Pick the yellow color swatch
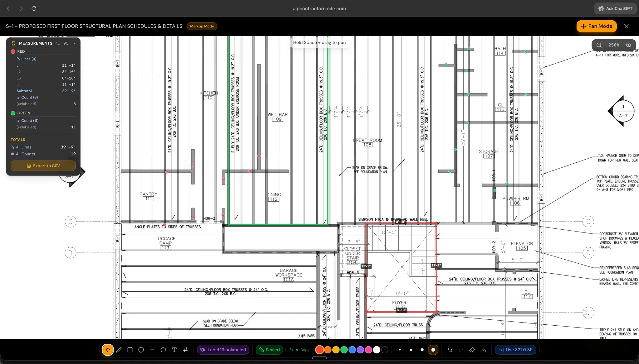Viewport: 639px width, 364px height. click(336, 350)
